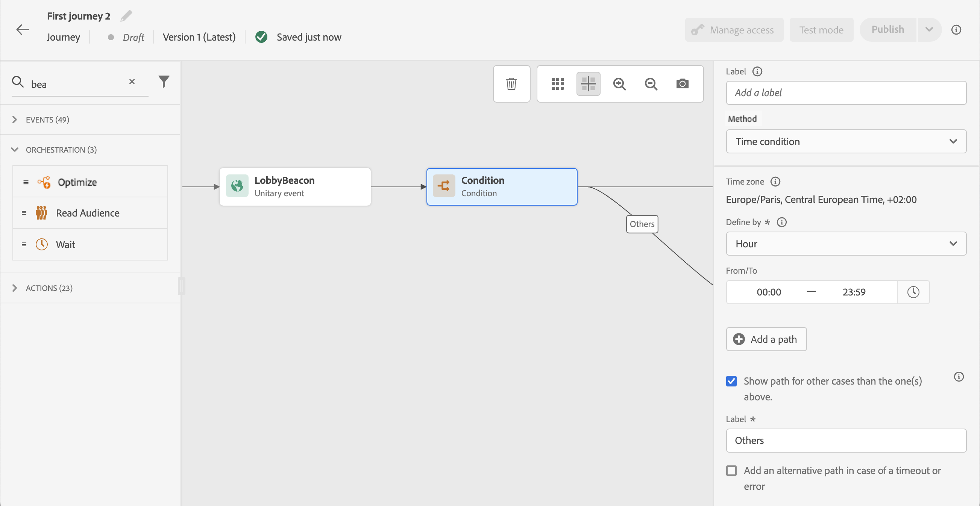The image size is (980, 506).
Task: Open the clock time picker for From/To
Action: click(x=913, y=292)
